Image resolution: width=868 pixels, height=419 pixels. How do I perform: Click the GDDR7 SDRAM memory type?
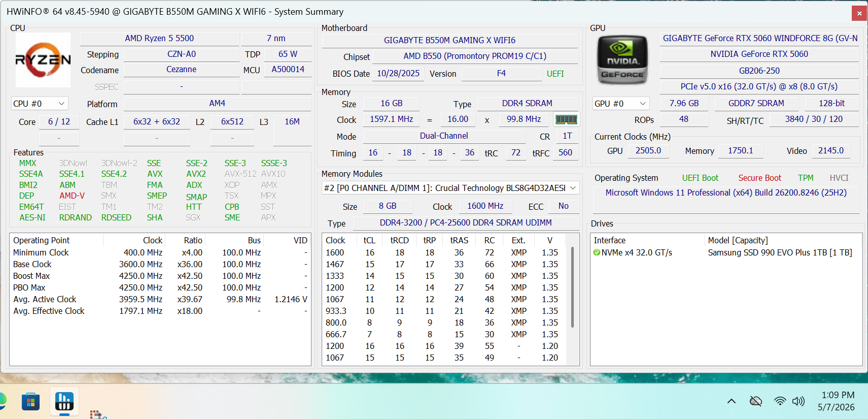coord(756,103)
